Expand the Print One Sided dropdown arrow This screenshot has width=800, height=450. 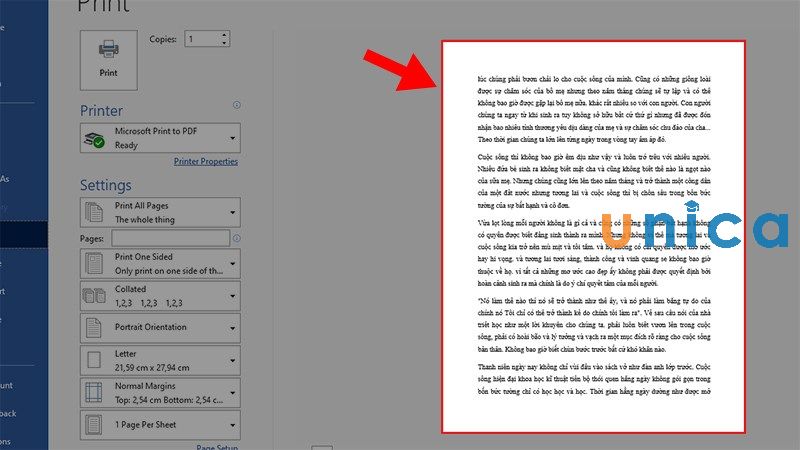tap(232, 263)
